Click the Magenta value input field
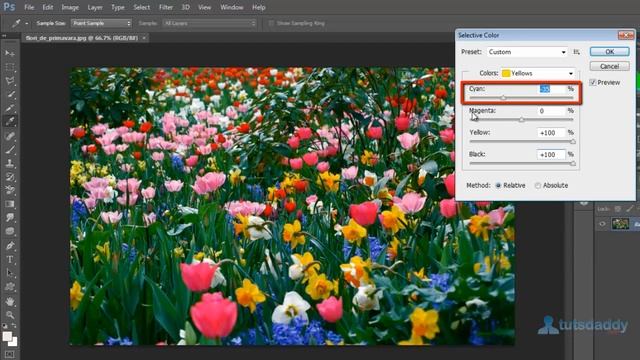Viewport: 640px width, 360px height. (551, 111)
